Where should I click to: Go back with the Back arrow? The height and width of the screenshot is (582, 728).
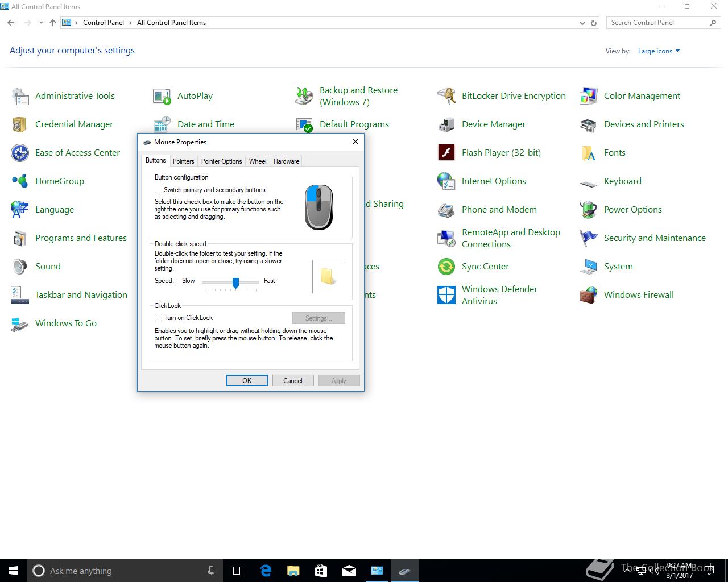point(11,23)
